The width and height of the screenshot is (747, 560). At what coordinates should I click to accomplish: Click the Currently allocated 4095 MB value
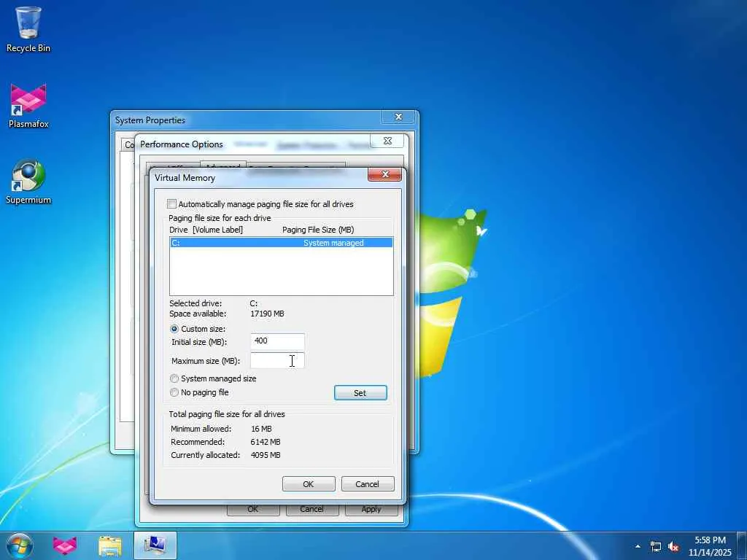(x=266, y=455)
